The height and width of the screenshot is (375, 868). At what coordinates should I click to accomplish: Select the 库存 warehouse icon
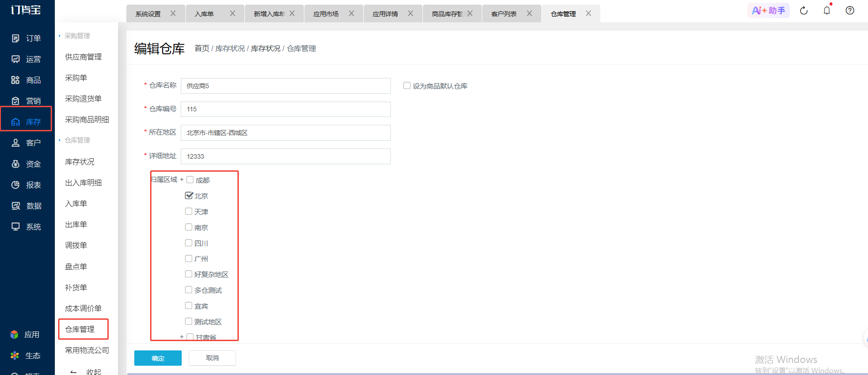click(x=15, y=122)
